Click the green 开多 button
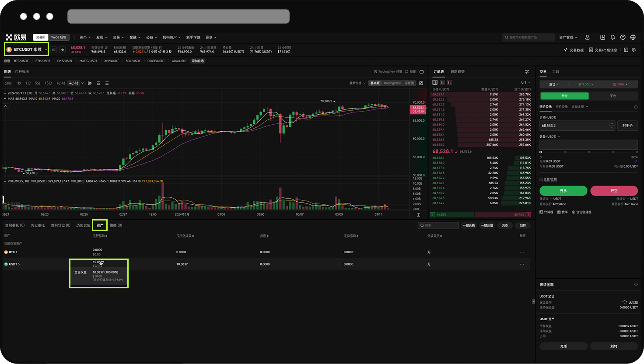This screenshot has height=364, width=644. coord(563,191)
